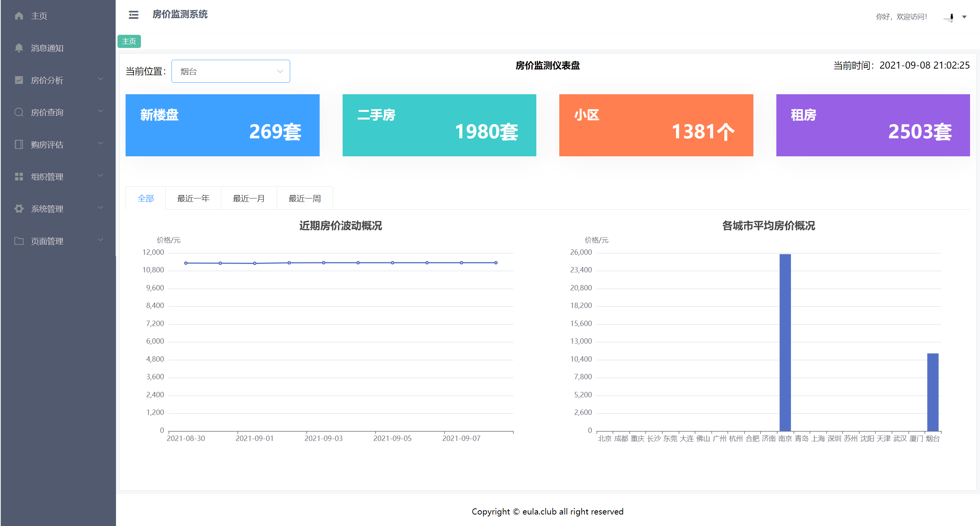Click the 页面管理 folder icon

tap(19, 241)
